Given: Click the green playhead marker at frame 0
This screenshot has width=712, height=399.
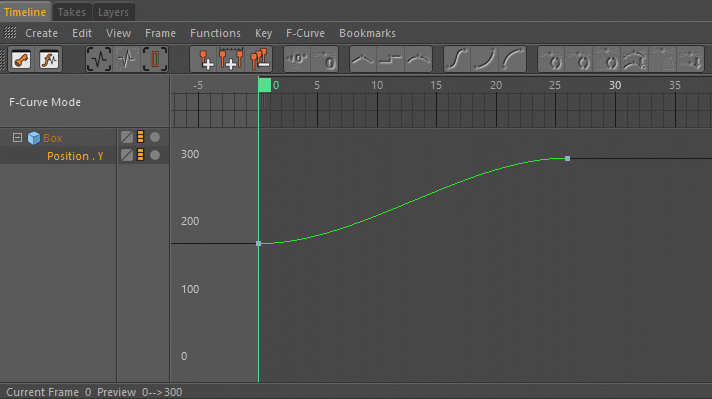Looking at the screenshot, I should (x=264, y=85).
